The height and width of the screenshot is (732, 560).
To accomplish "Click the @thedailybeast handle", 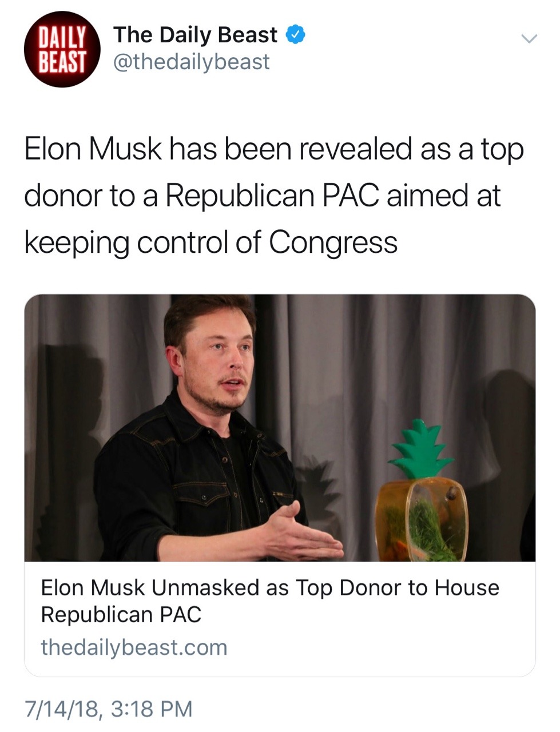I will pos(191,62).
